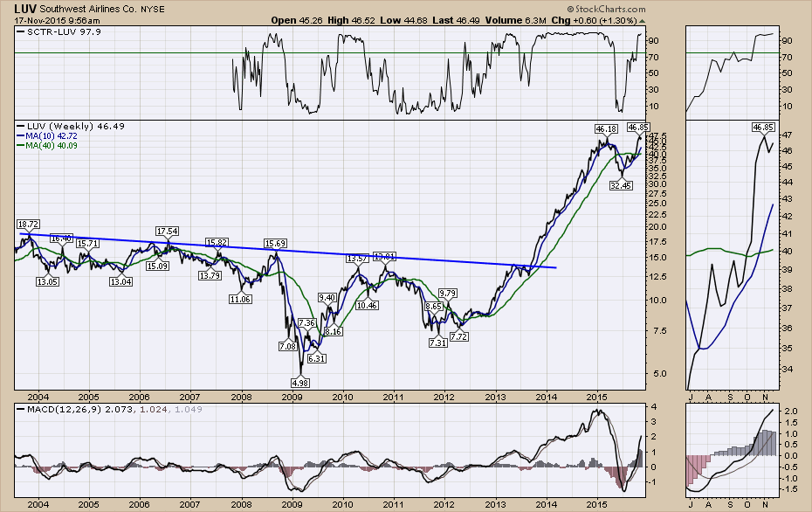Click the 15.69 peak price label

click(276, 243)
